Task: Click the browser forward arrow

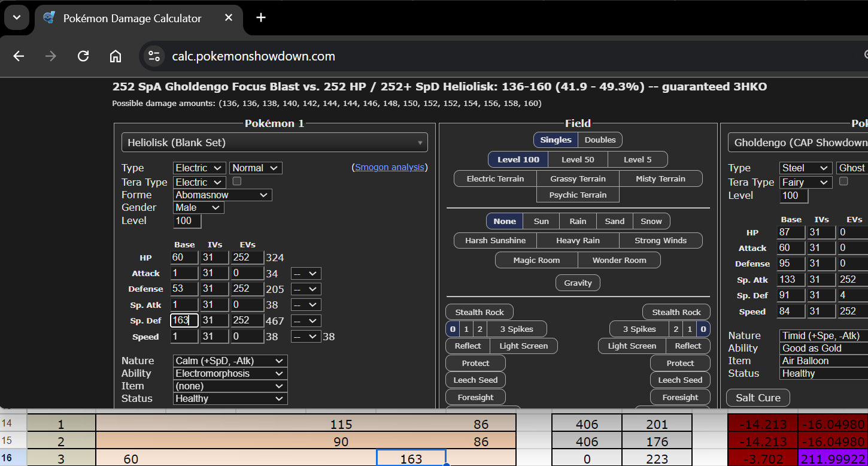Action: pos(51,56)
